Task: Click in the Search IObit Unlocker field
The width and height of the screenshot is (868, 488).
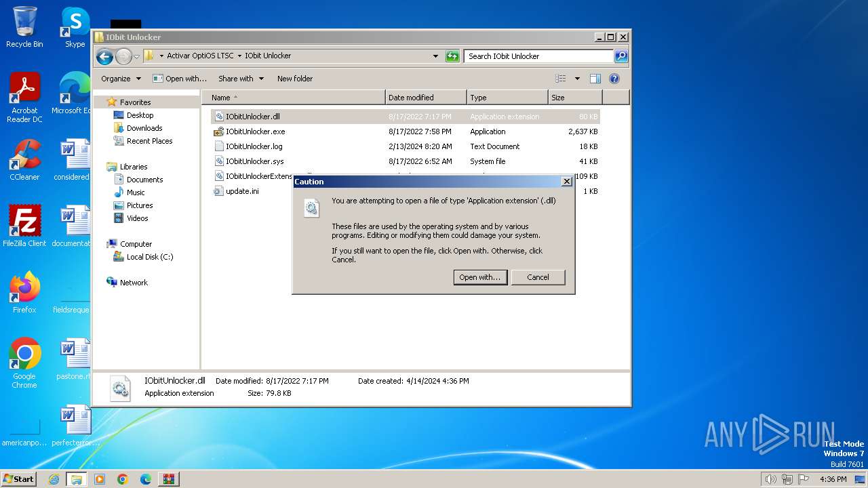Action: (x=539, y=56)
